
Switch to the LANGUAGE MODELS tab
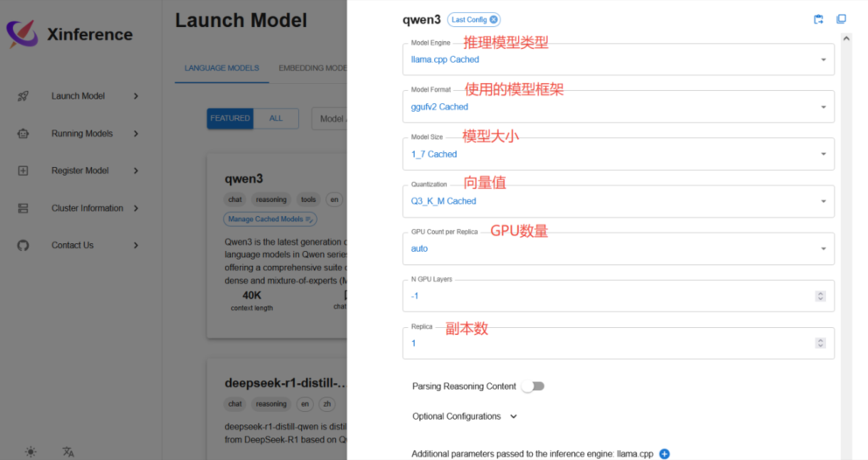pyautogui.click(x=221, y=68)
